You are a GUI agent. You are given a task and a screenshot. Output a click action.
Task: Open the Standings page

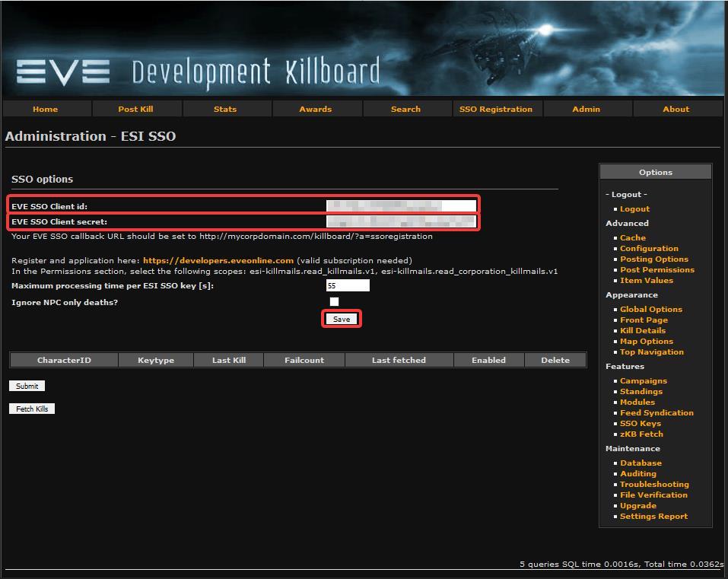pos(641,391)
